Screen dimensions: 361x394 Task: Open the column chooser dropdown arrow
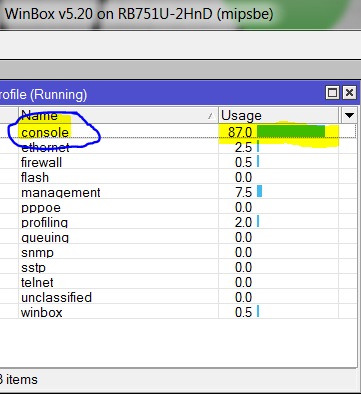349,115
